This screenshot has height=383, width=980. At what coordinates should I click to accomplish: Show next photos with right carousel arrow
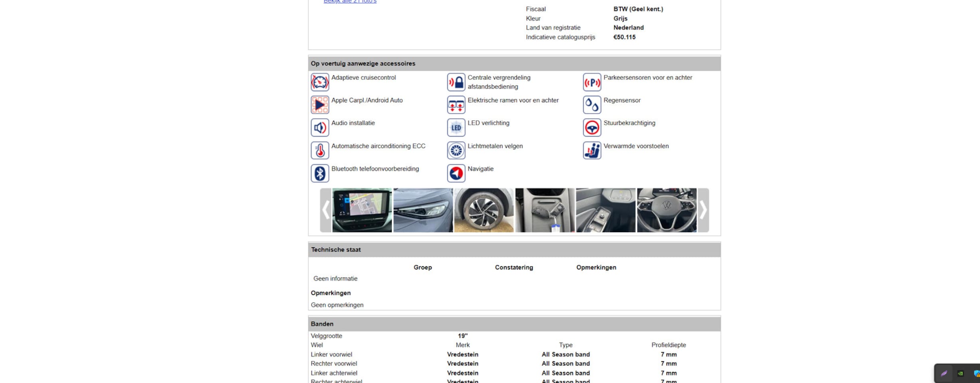(703, 210)
